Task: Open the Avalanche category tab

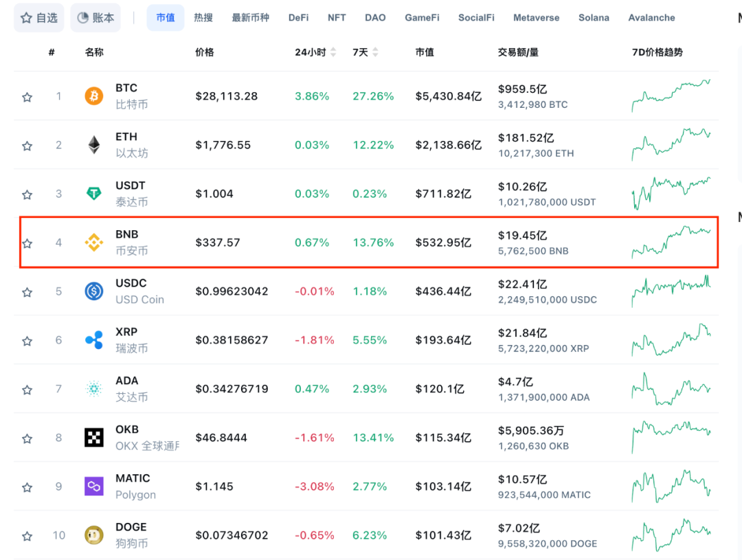Action: point(651,18)
